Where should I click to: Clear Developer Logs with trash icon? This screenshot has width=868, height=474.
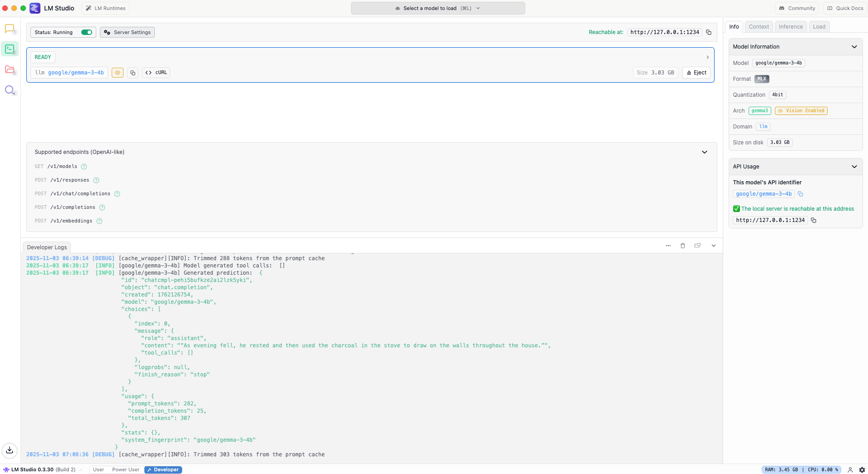coord(683,246)
